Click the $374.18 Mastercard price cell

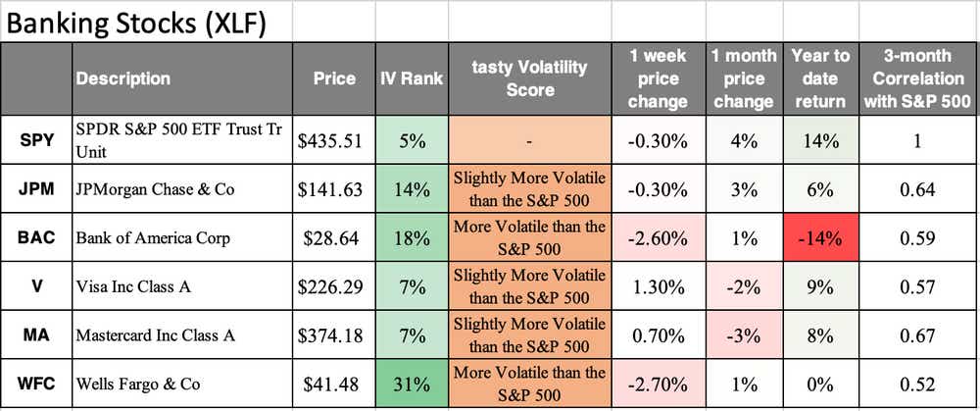pyautogui.click(x=334, y=335)
